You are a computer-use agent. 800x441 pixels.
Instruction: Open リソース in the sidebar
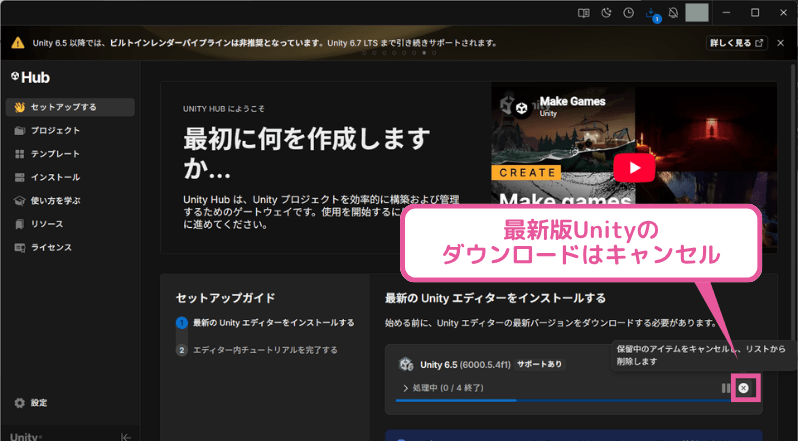pos(70,224)
